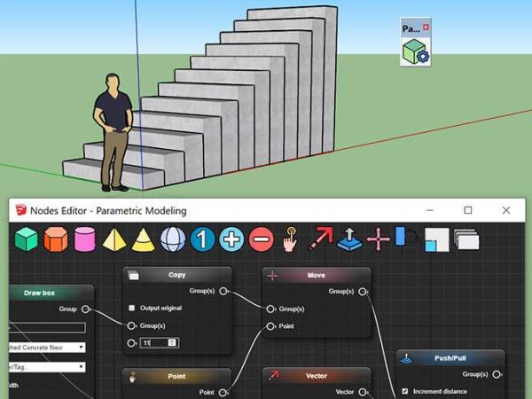Add a Number node from toolbar
Viewport: 532px width, 399px height.
(x=202, y=239)
